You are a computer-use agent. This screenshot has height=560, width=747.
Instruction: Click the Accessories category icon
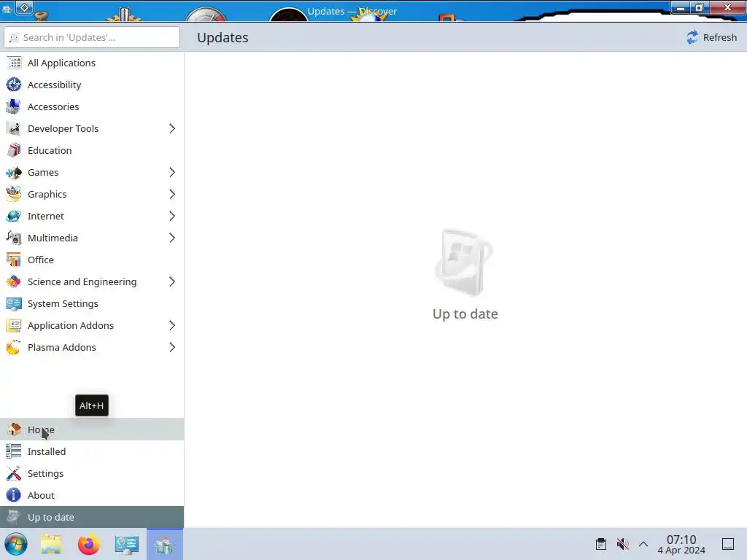click(14, 106)
